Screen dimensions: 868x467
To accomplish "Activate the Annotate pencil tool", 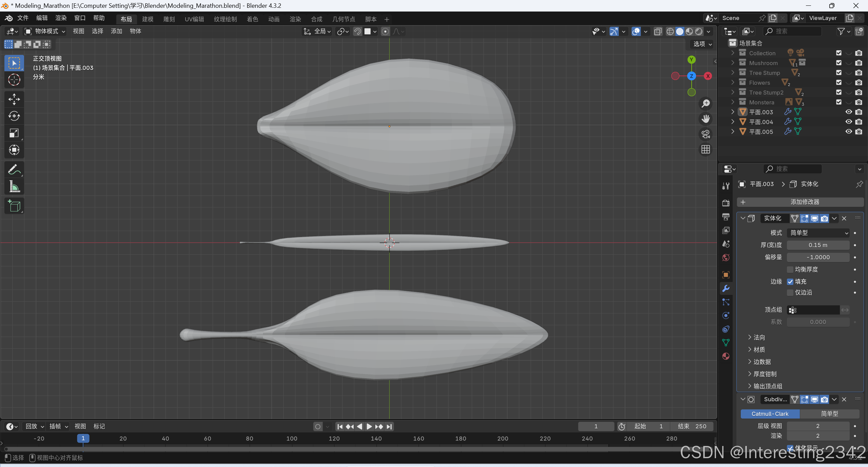I will pyautogui.click(x=14, y=169).
